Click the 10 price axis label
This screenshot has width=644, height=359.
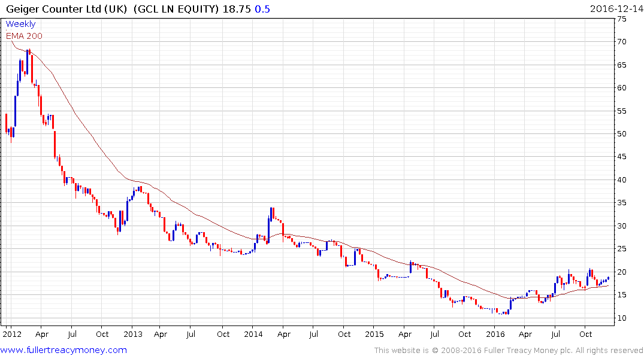pos(622,318)
